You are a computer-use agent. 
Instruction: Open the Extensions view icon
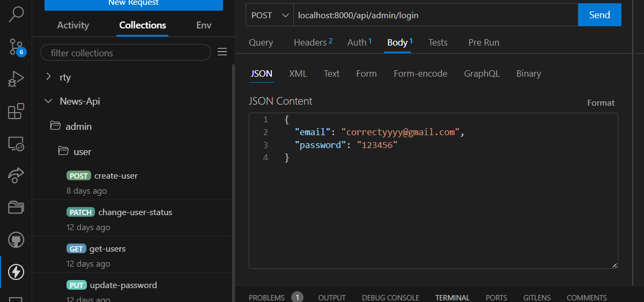point(16,111)
